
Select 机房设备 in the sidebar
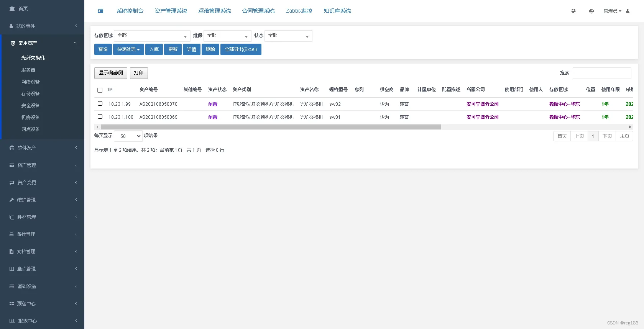tap(31, 118)
